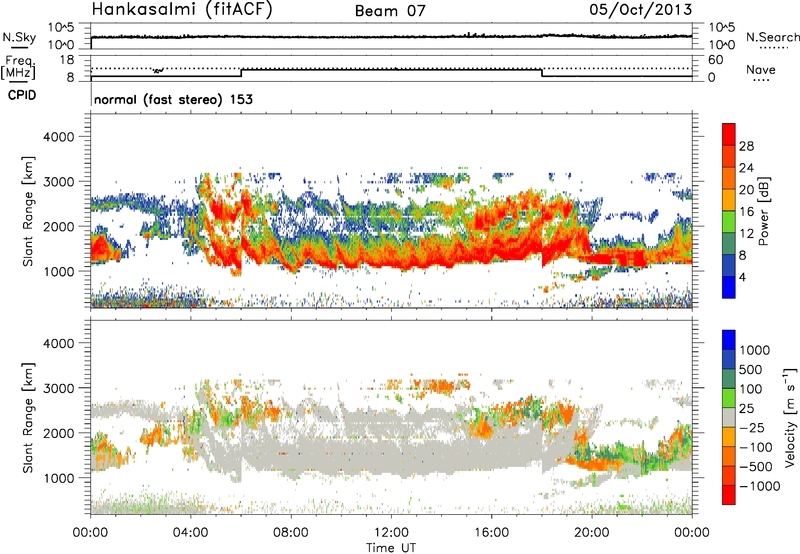Pick the light green segment of Power color bar
Viewport: 800px width, 554px height.
[729, 222]
